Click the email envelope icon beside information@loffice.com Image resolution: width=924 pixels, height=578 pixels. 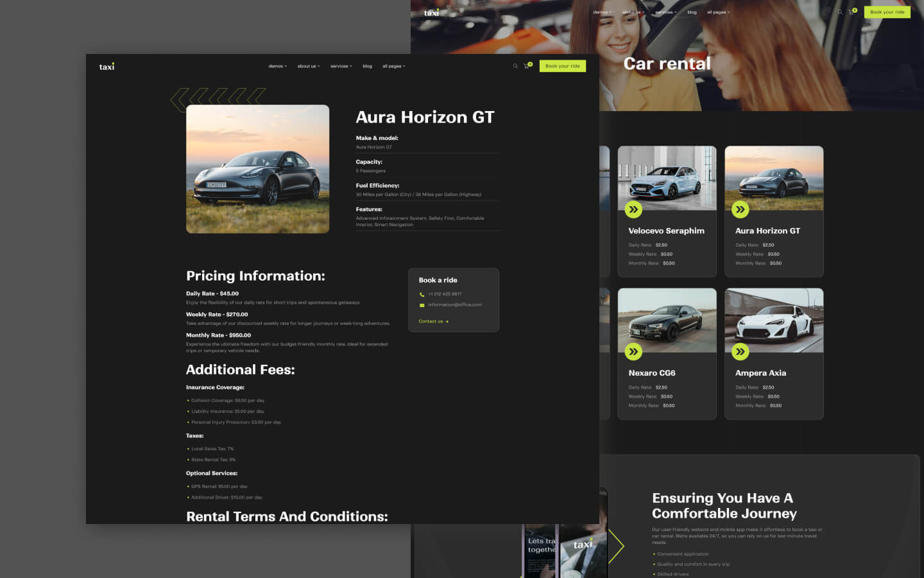422,304
